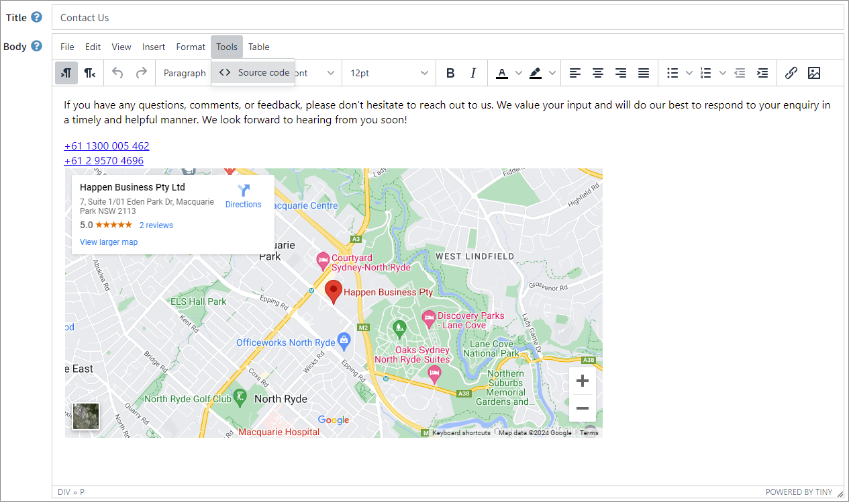Open the Table menu
Screen dimensions: 849x502
coord(259,47)
